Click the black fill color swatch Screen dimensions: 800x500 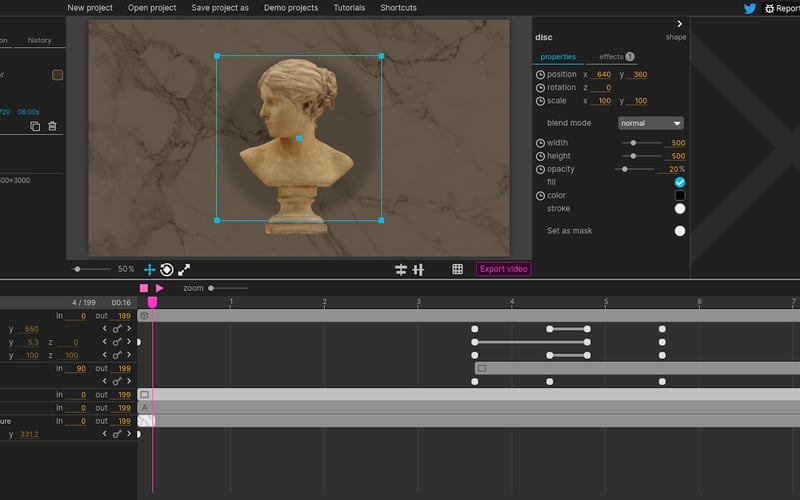point(680,196)
